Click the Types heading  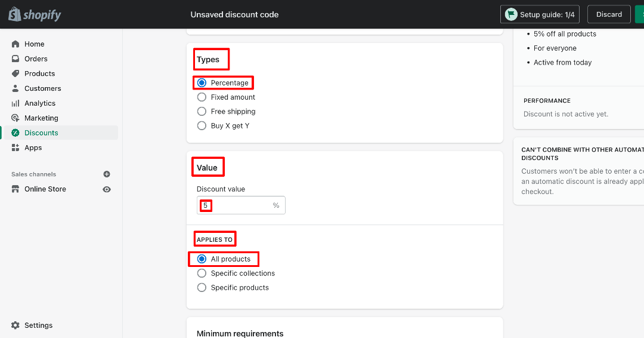click(208, 60)
